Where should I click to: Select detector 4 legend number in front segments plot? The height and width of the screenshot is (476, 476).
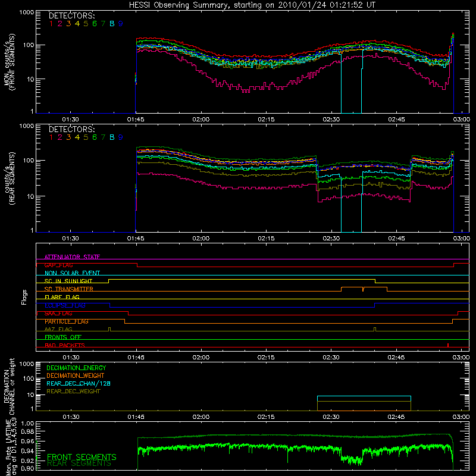[77, 24]
